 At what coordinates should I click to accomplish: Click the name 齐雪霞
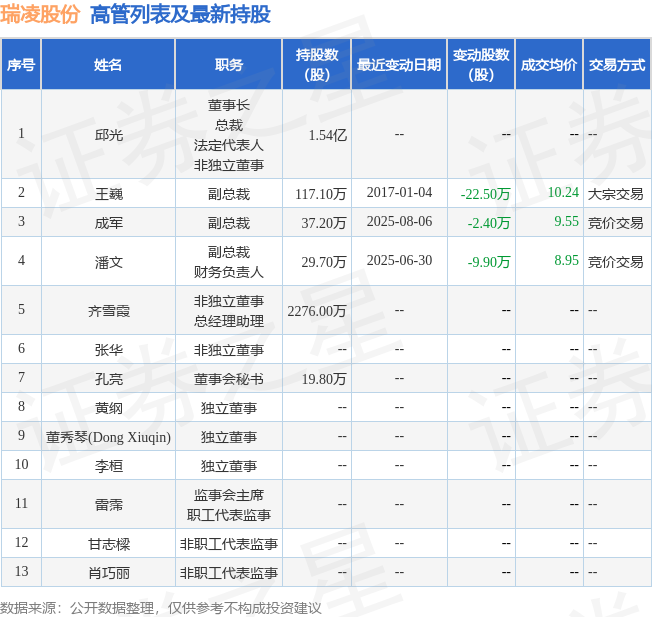click(x=109, y=311)
